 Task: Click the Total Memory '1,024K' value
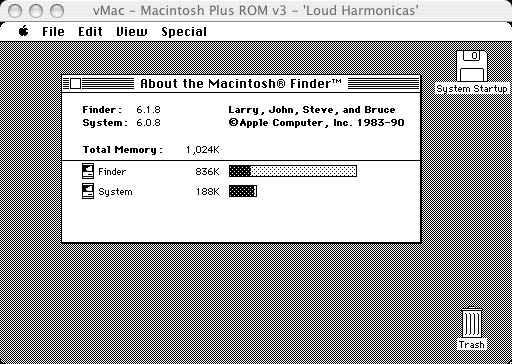pyautogui.click(x=203, y=150)
